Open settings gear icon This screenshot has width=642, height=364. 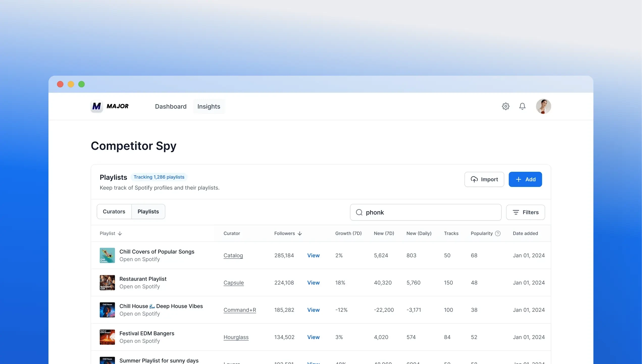coord(505,106)
